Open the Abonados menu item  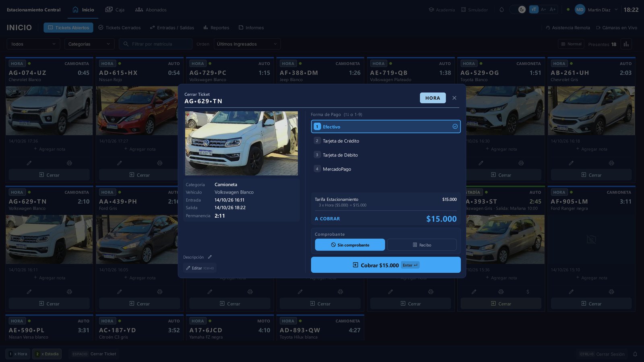[151, 10]
